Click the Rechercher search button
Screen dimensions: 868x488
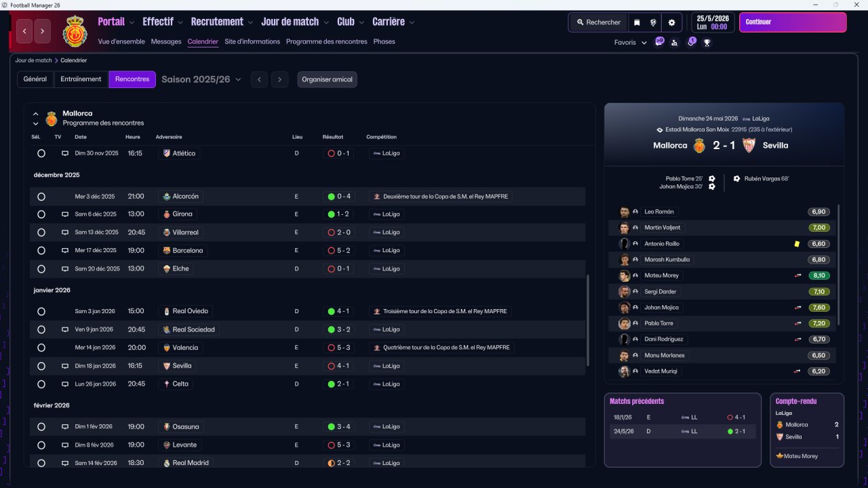pyautogui.click(x=599, y=22)
